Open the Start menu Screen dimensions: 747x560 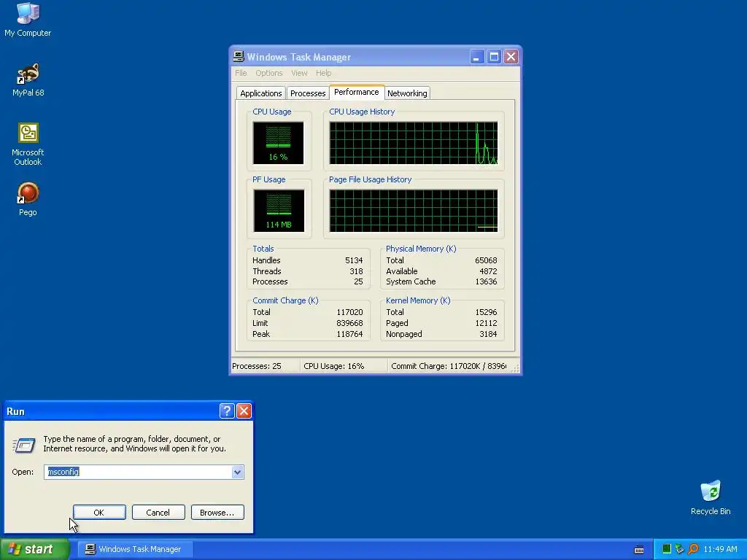(34, 549)
